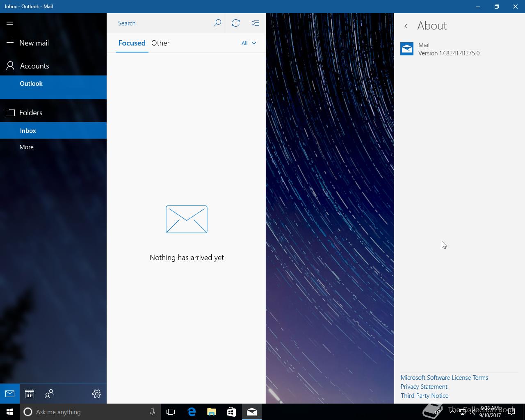Click the Mail app logo in About

coord(407,49)
